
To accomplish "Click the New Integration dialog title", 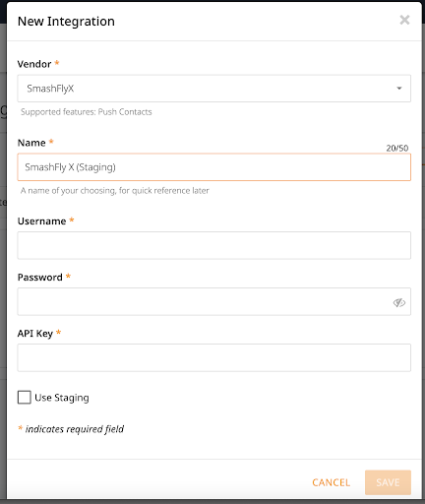I will coord(66,22).
